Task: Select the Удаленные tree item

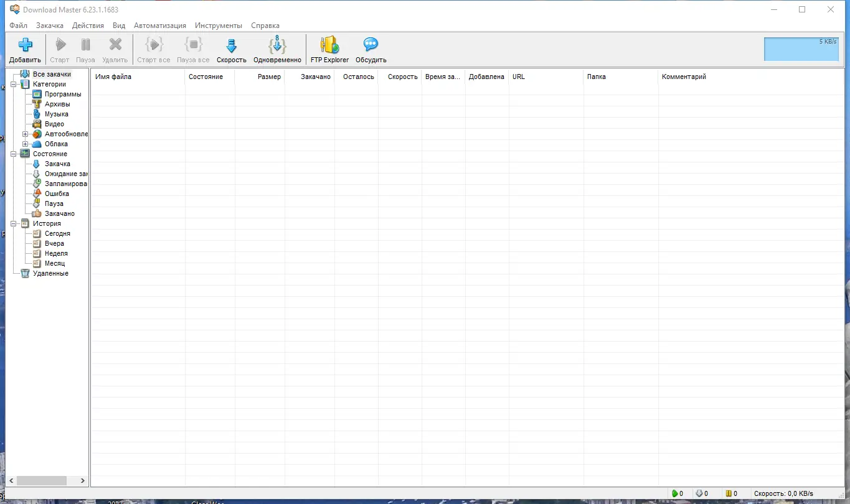Action: tap(50, 273)
